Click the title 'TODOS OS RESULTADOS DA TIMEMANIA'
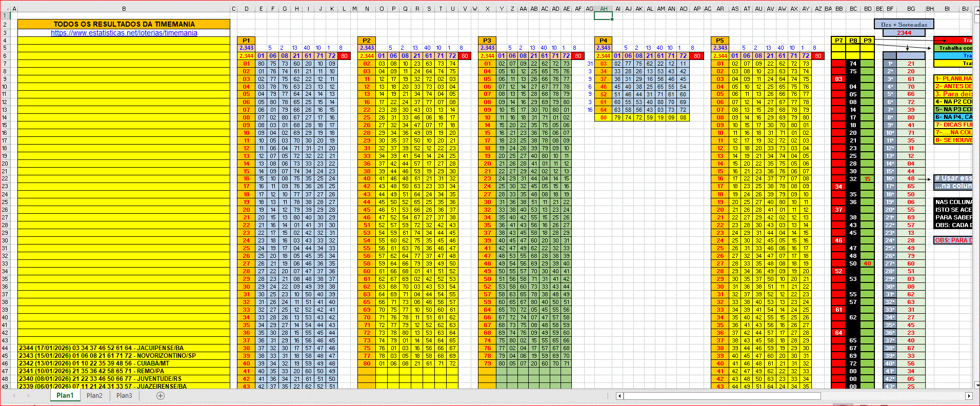This screenshot has height=406, width=980. coord(124,24)
